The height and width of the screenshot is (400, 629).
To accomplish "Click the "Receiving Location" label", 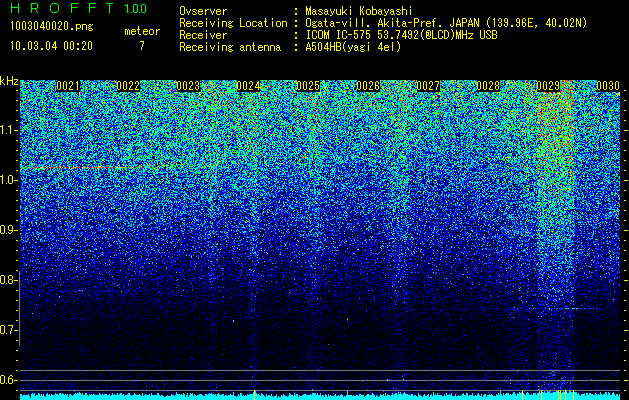I will point(233,23).
